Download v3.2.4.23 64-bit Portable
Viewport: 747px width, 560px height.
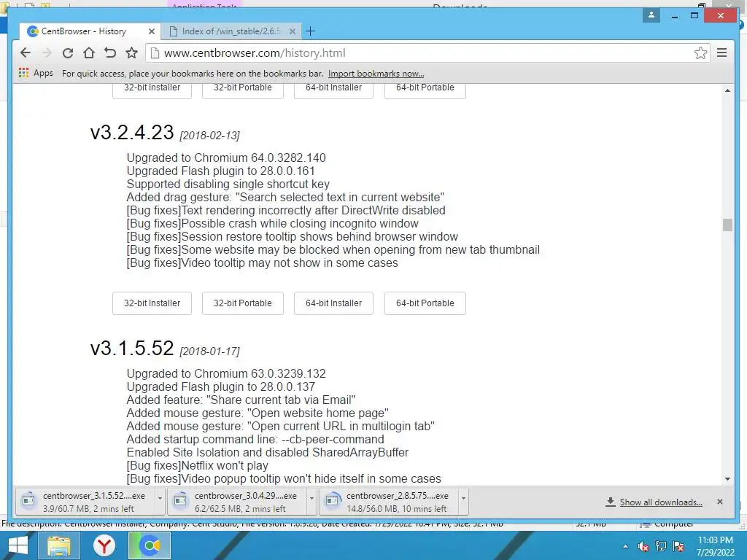425,303
